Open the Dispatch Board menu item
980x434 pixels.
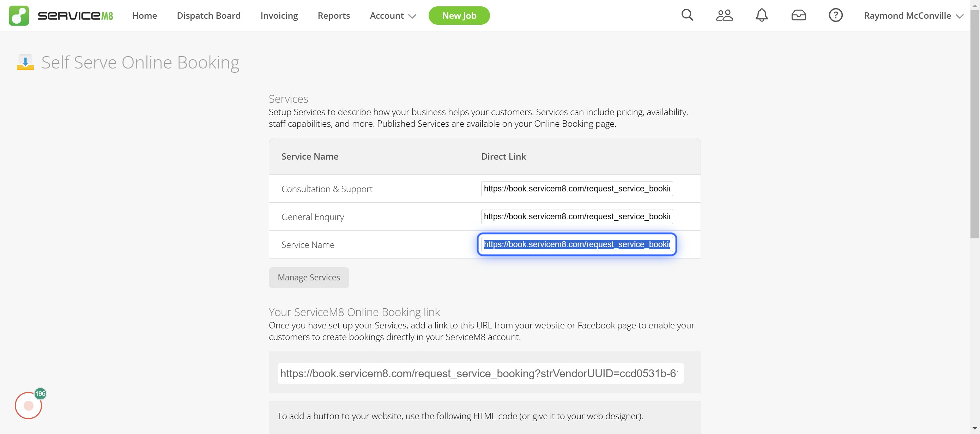[208, 16]
